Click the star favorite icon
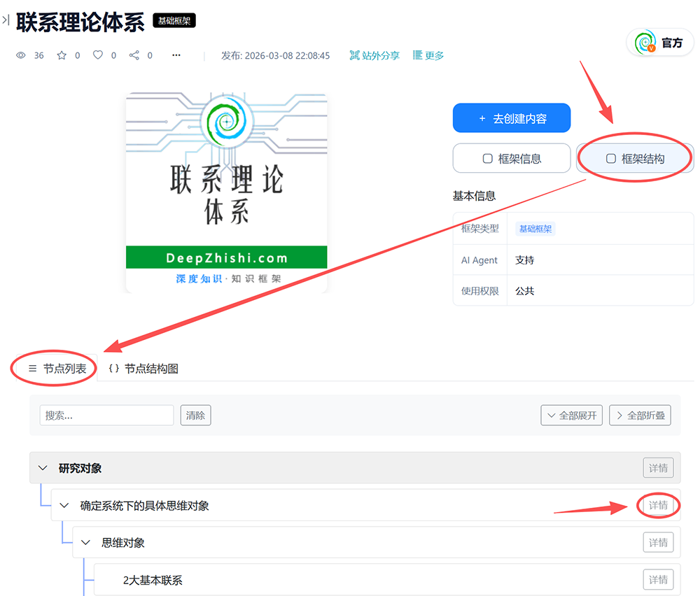Screen dimensions: 700x596 click(62, 55)
